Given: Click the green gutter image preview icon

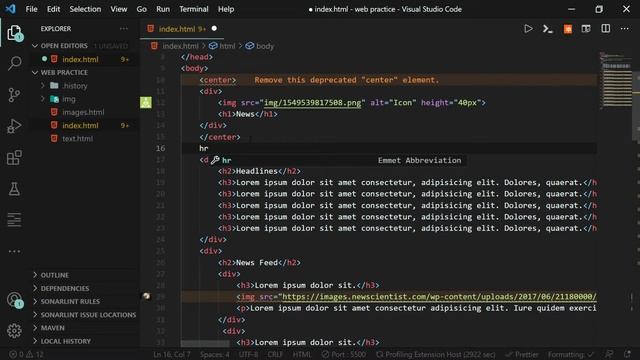Looking at the screenshot, I should 146,102.
